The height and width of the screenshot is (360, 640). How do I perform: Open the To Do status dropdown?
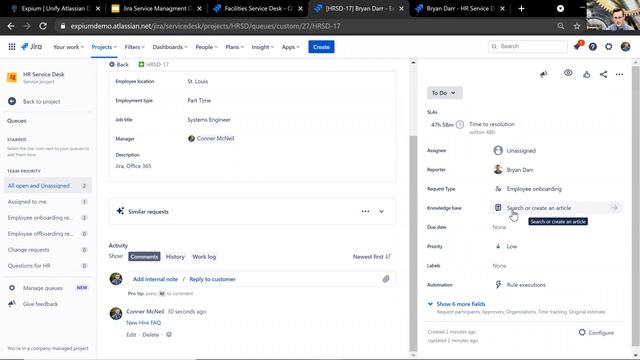click(444, 93)
